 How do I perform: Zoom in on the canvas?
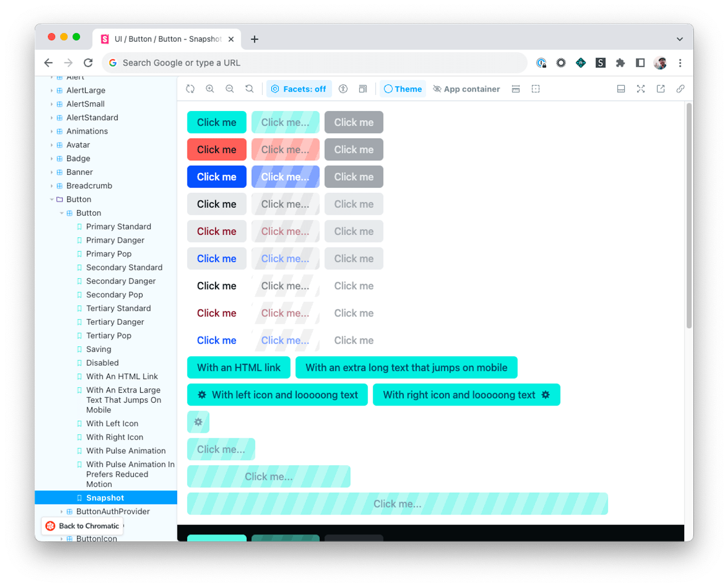(210, 89)
